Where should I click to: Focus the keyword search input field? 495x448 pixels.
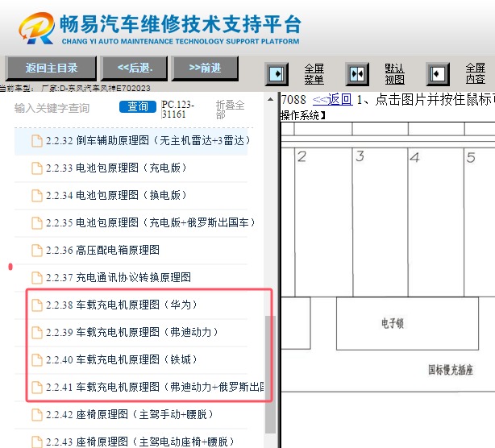click(64, 108)
